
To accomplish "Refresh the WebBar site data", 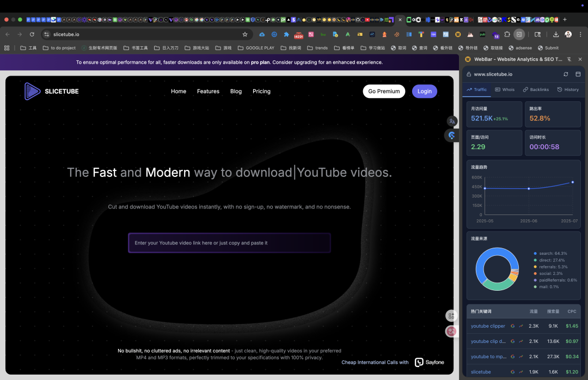I will [566, 74].
